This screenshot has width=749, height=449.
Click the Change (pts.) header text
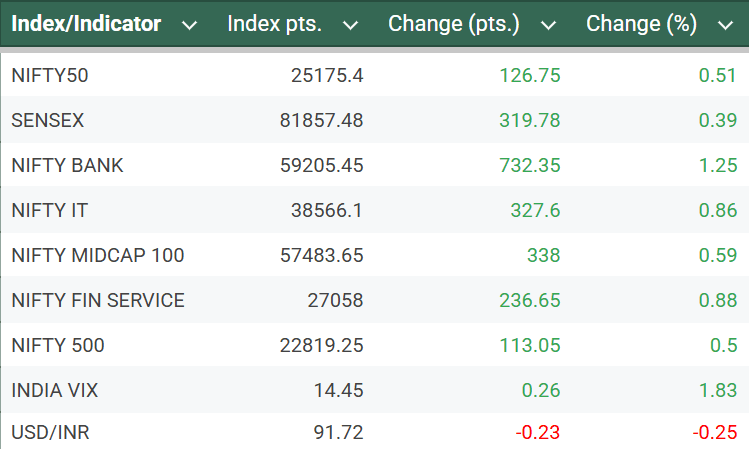(x=454, y=24)
